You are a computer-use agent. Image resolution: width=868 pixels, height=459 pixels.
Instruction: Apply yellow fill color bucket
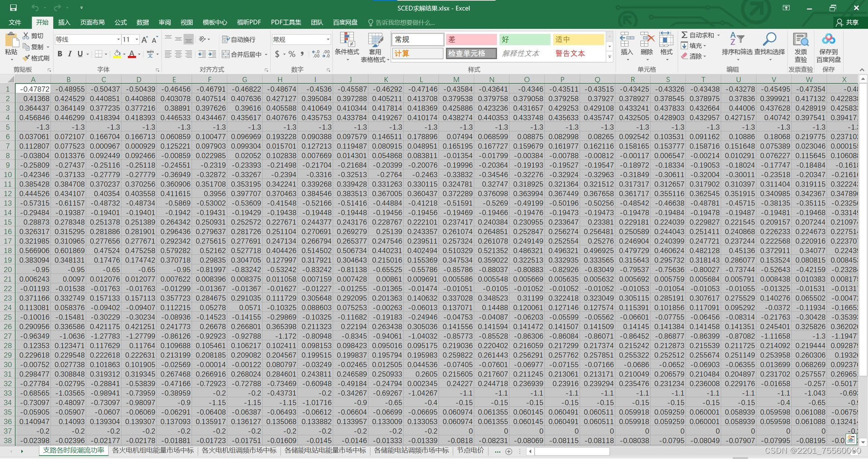[x=117, y=54]
